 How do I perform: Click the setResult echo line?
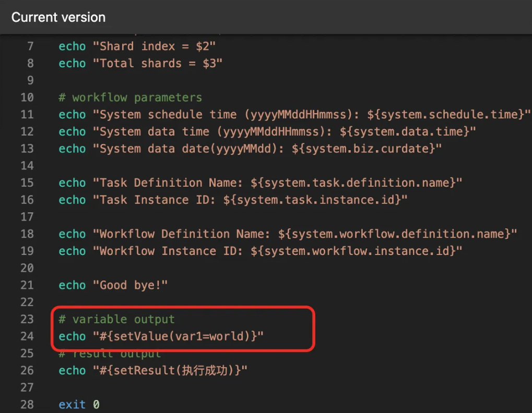tap(152, 370)
